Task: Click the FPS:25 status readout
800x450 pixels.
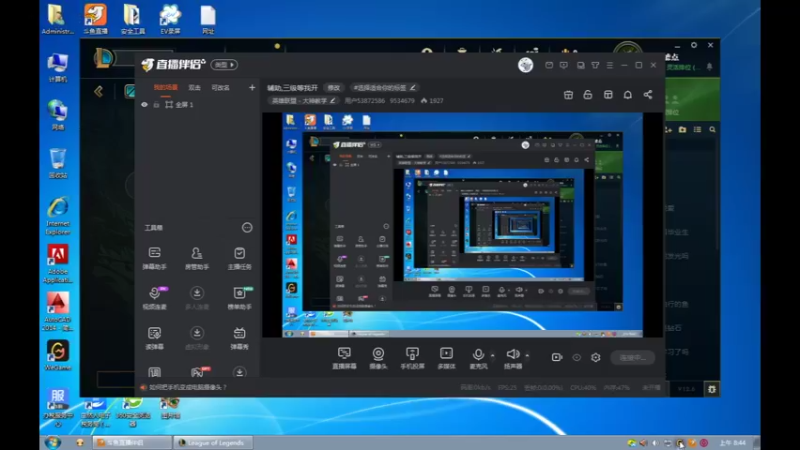Action: [x=507, y=388]
